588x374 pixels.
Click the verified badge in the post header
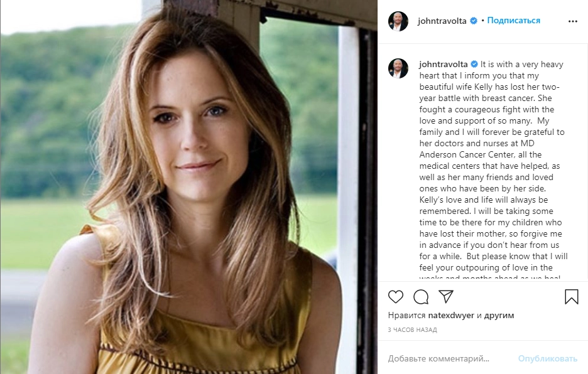474,21
